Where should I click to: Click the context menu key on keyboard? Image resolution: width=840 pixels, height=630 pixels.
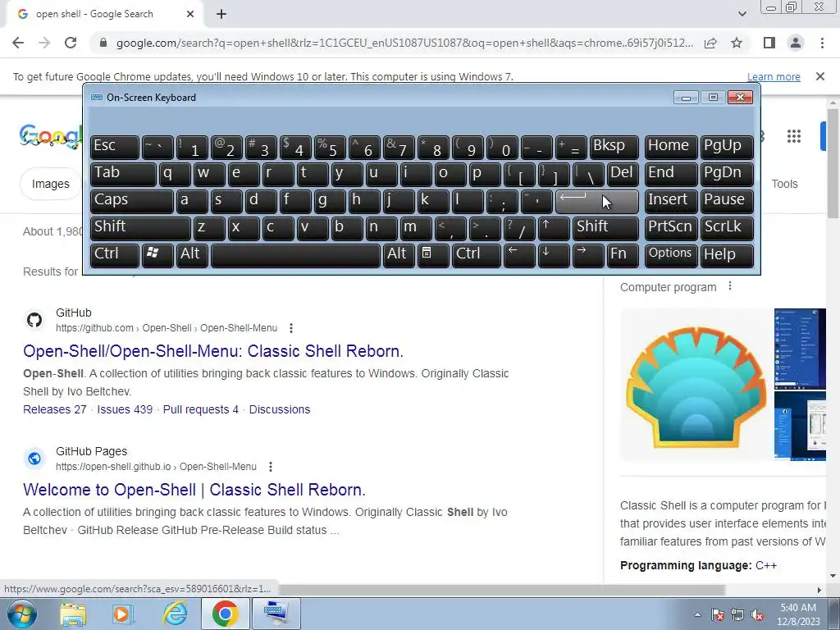(433, 255)
